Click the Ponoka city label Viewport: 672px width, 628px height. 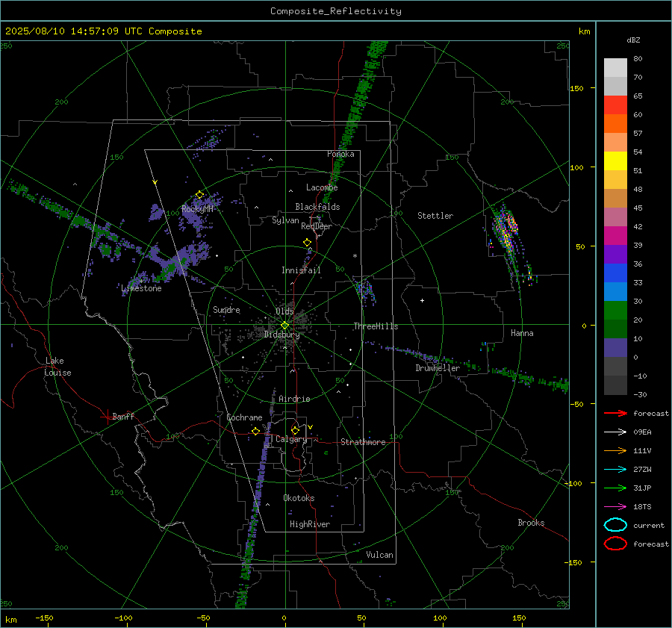(x=340, y=154)
